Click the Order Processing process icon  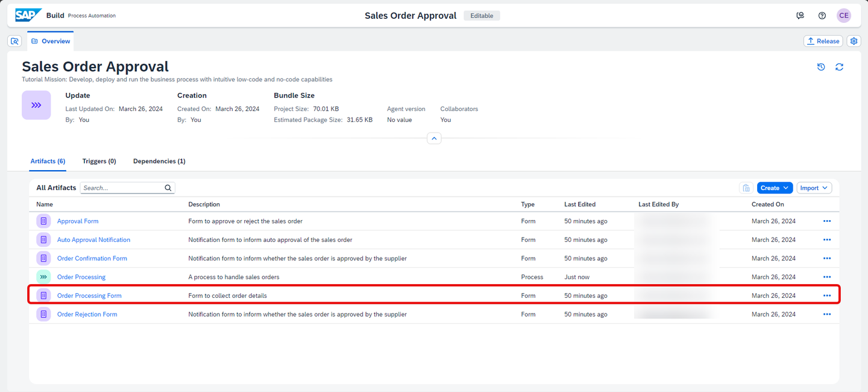tap(43, 277)
